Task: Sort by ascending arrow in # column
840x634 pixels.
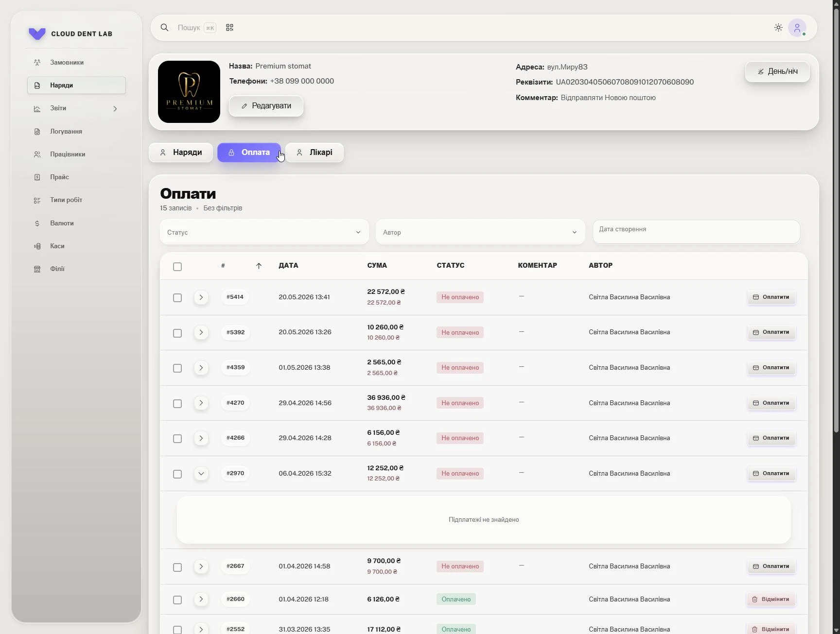Action: click(259, 266)
